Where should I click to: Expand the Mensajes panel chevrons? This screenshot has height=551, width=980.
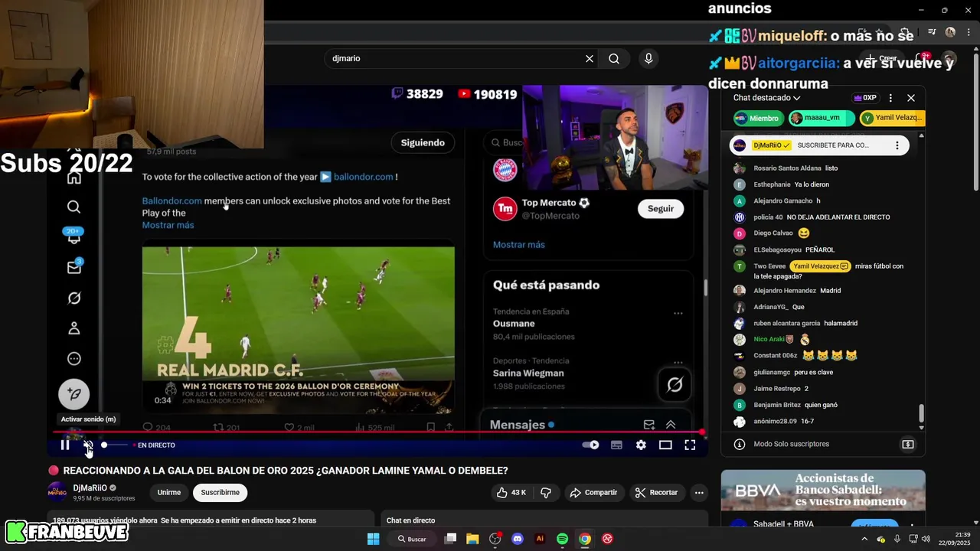coord(671,425)
